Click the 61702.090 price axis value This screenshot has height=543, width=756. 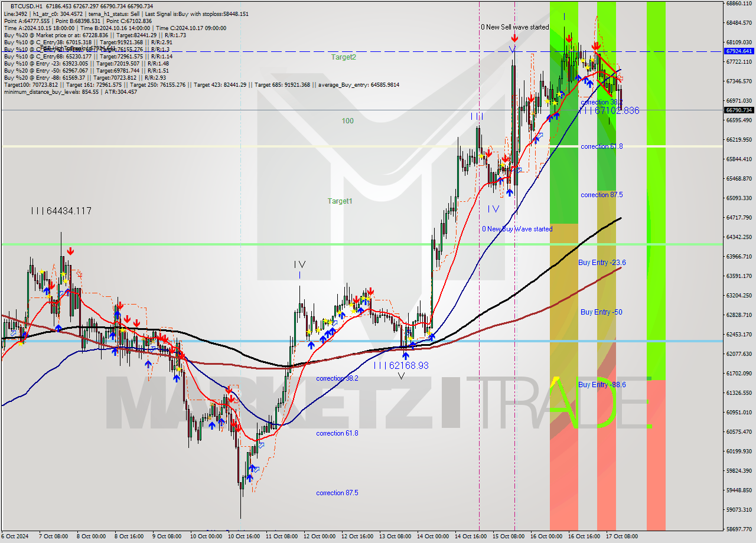739,374
